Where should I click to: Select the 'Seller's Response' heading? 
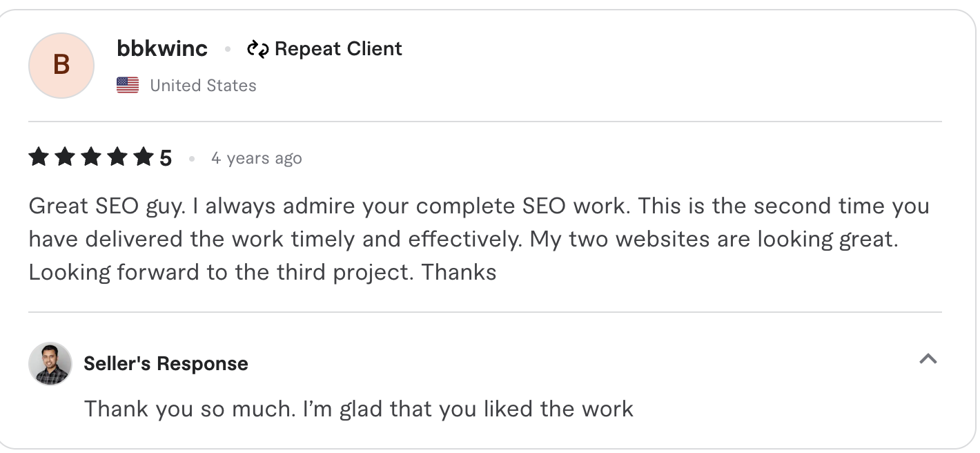tap(166, 363)
